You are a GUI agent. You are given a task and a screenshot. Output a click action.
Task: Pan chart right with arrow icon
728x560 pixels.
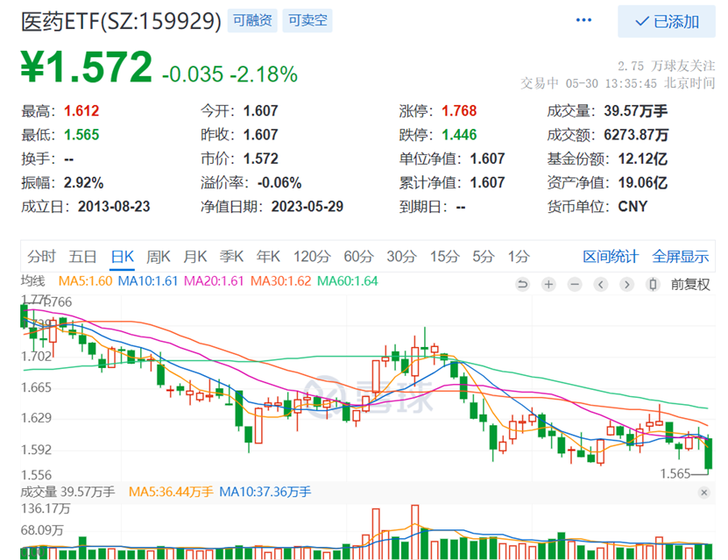point(626,284)
